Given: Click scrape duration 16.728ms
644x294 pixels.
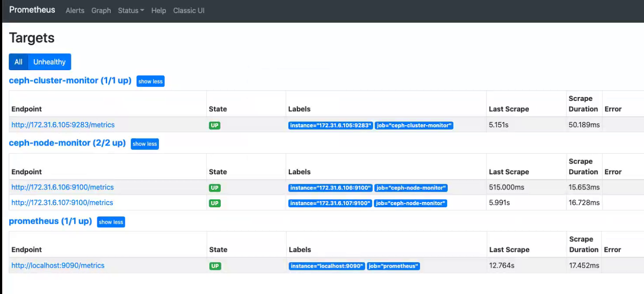Looking at the screenshot, I should point(584,202).
